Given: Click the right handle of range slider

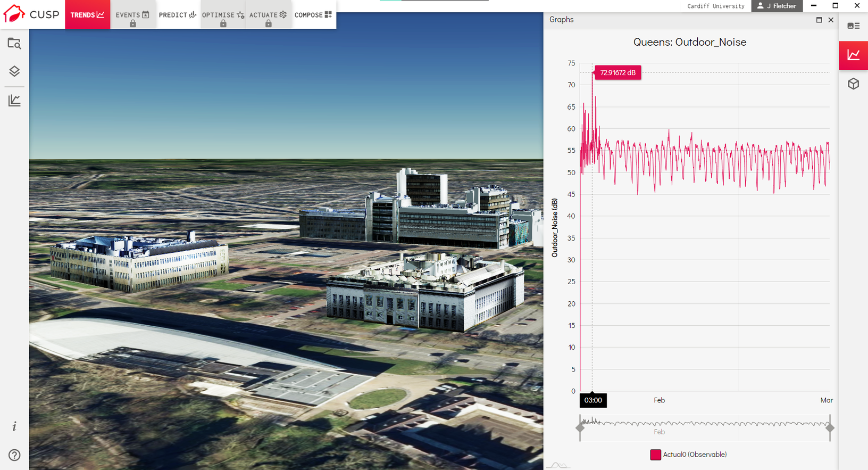Looking at the screenshot, I should click(830, 428).
